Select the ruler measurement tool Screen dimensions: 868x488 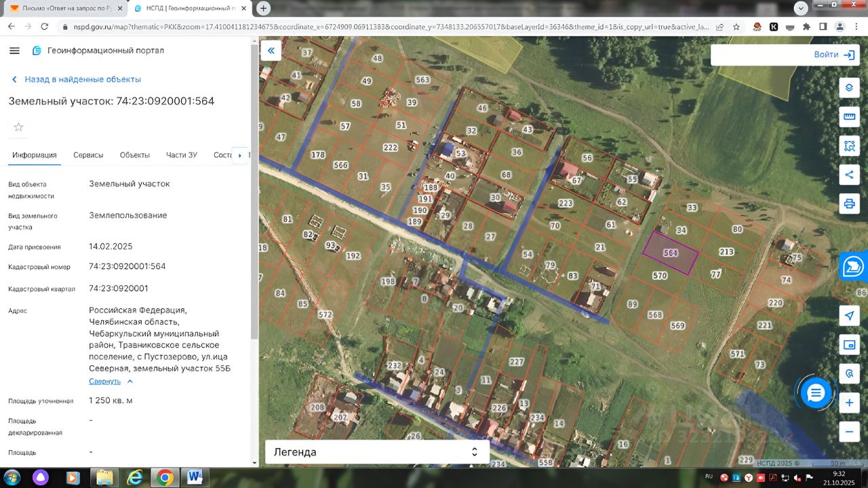(x=848, y=117)
